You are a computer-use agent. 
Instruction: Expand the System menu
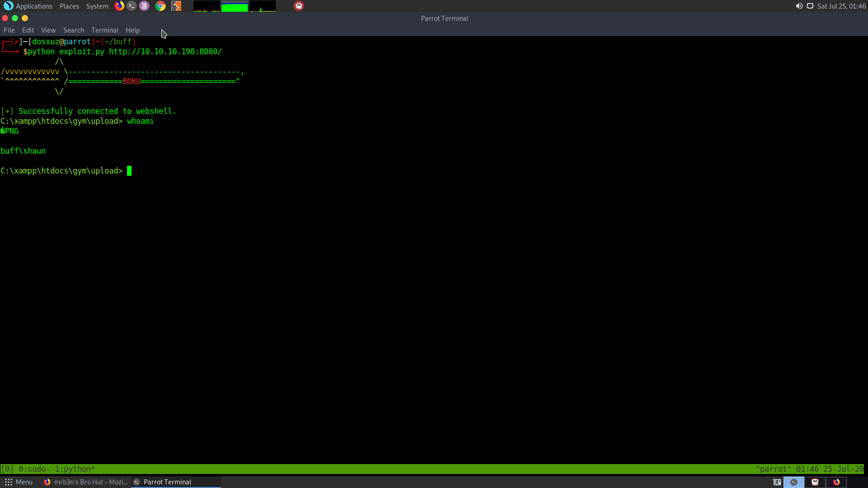pos(97,6)
